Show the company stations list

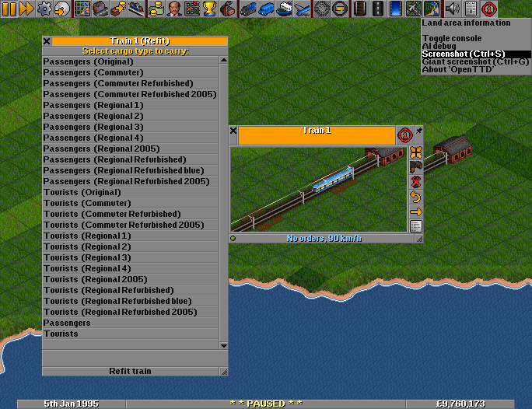coord(135,9)
